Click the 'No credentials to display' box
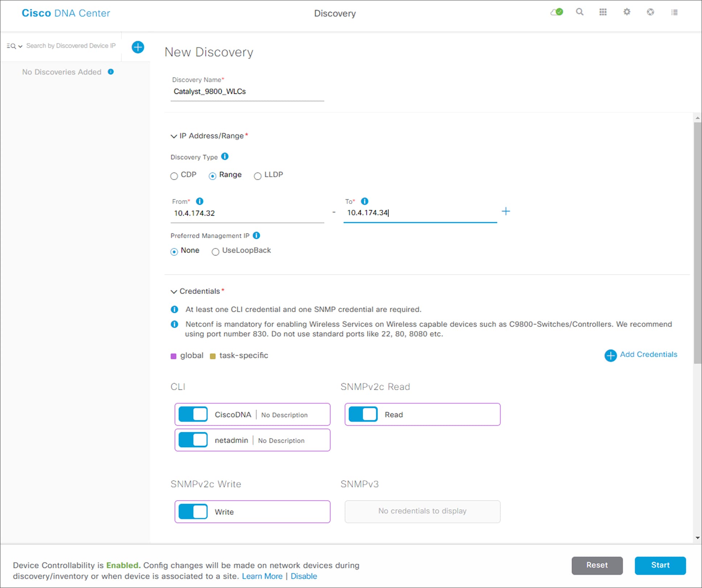This screenshot has width=702, height=588. point(422,511)
